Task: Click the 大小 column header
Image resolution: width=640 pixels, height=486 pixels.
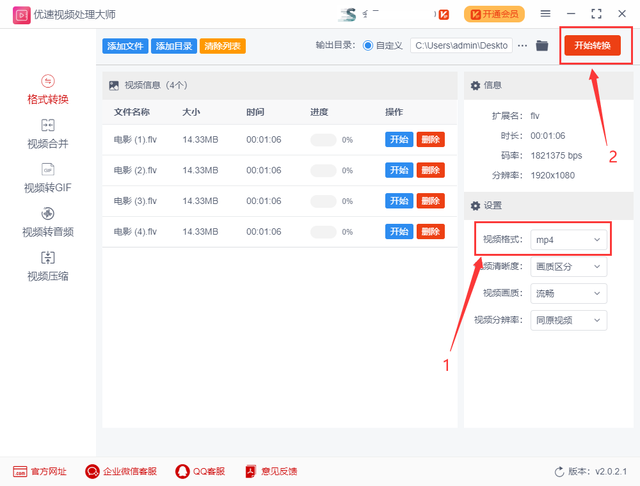Action: point(191,112)
